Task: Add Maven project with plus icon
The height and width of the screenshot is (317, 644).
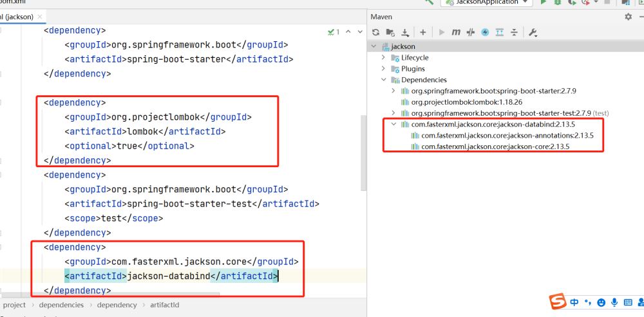Action: [422, 32]
